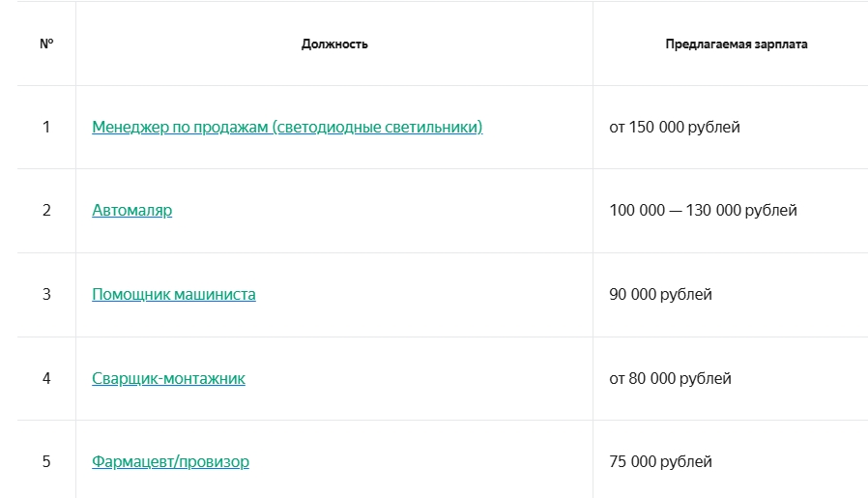The image size is (868, 498).
Task: Follow the Помощник машиниста job link
Action: pyautogui.click(x=174, y=294)
